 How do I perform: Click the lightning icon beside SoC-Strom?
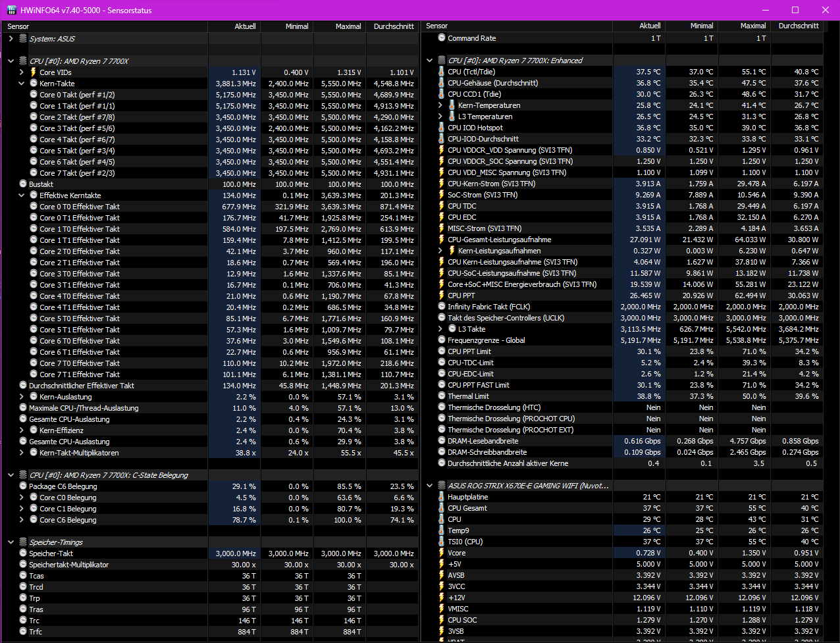tap(442, 195)
